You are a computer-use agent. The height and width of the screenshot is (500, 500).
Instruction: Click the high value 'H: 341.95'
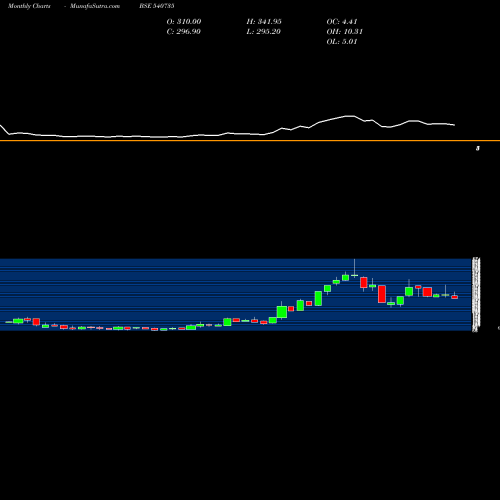coord(264,22)
